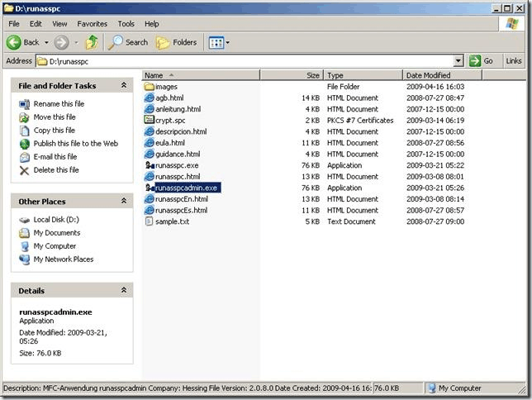The image size is (532, 400).
Task: Select the agb.html file icon
Action: [x=149, y=98]
